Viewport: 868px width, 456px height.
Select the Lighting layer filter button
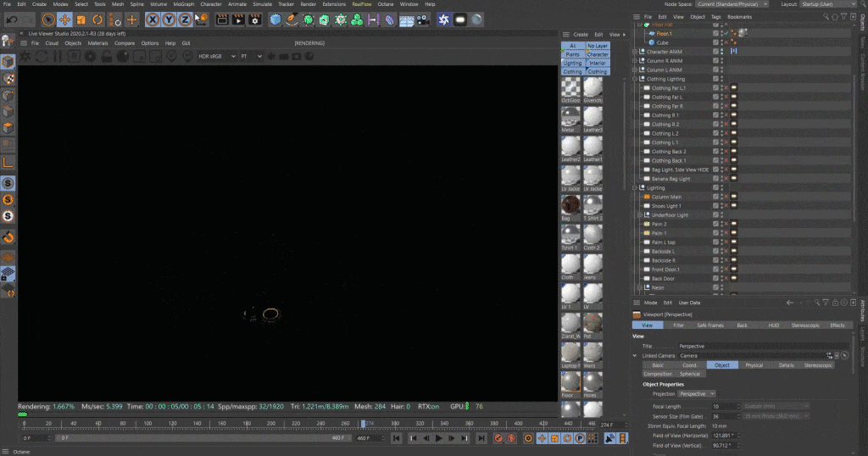pos(573,63)
